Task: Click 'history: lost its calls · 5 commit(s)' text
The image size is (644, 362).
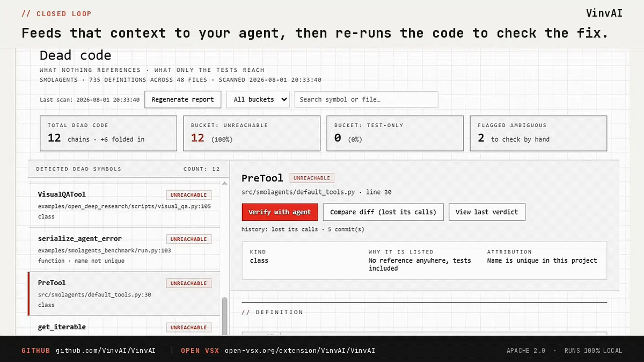Action: click(303, 229)
